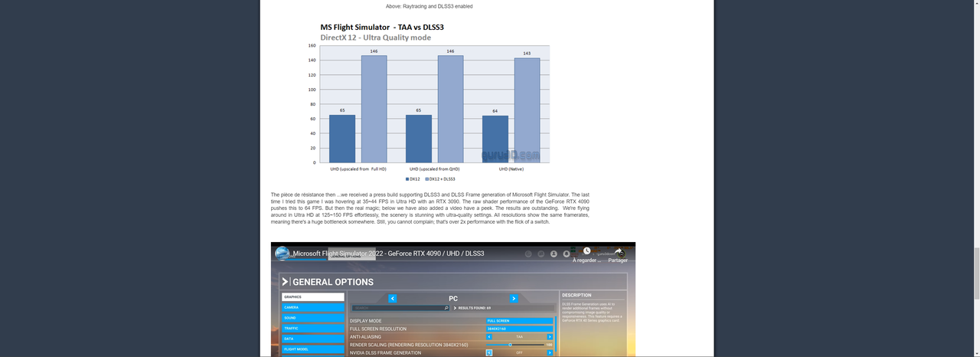Select the FLIGHT MODEL tab in General Options
The height and width of the screenshot is (357, 980).
[312, 349]
